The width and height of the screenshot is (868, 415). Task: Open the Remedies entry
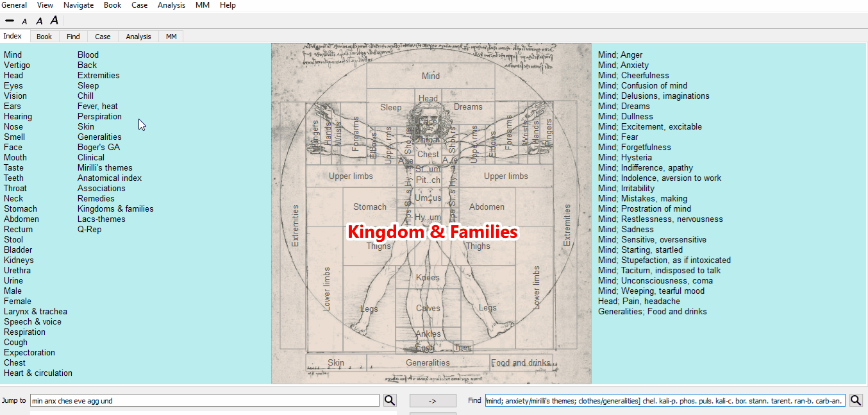tap(96, 199)
